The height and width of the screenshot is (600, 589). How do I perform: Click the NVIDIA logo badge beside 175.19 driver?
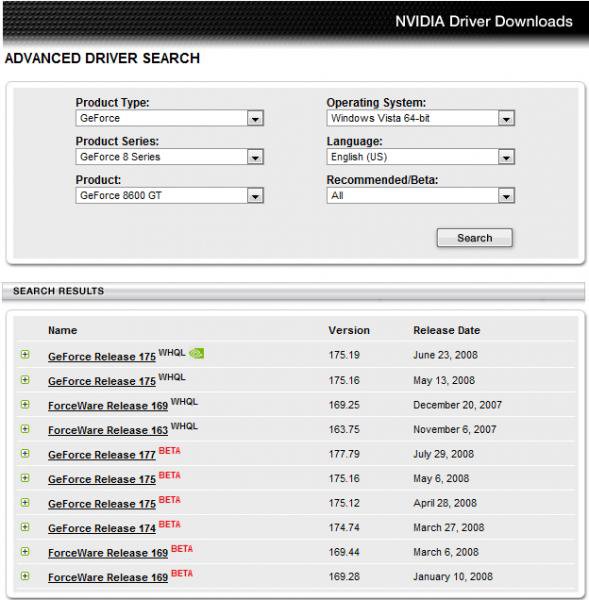(197, 353)
